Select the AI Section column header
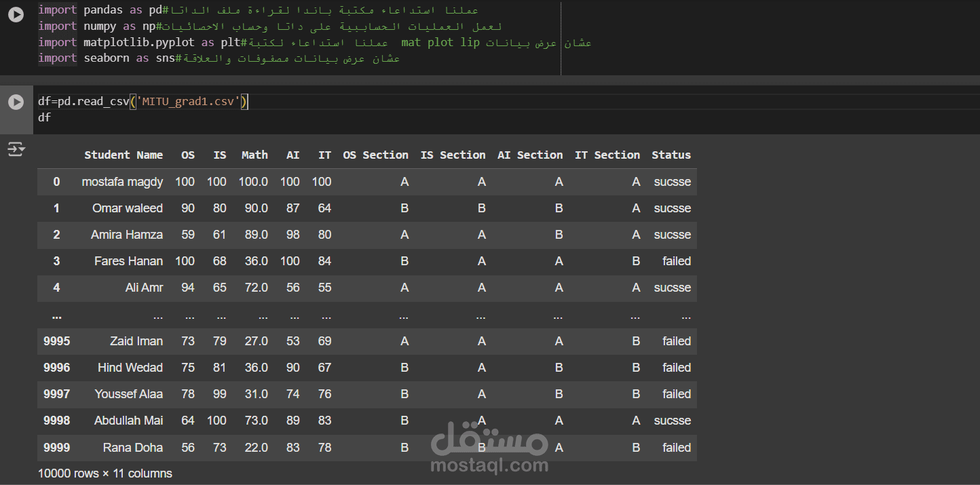The height and width of the screenshot is (485, 980). [x=530, y=155]
